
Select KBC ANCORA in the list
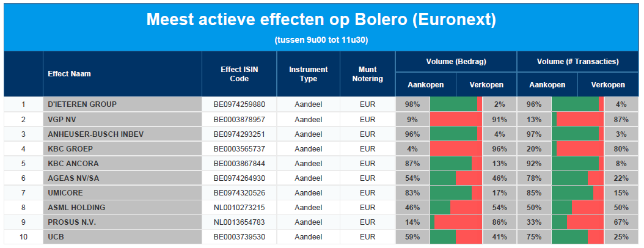coord(73,164)
